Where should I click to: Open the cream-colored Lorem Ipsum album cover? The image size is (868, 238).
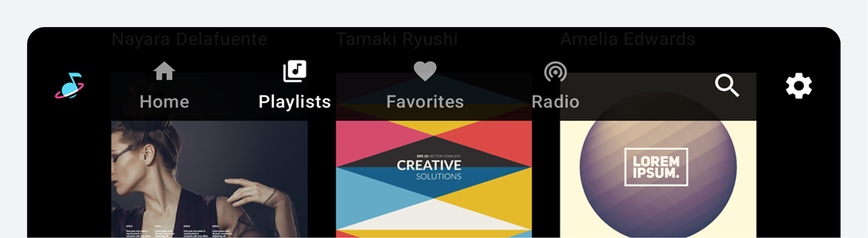pos(658,155)
